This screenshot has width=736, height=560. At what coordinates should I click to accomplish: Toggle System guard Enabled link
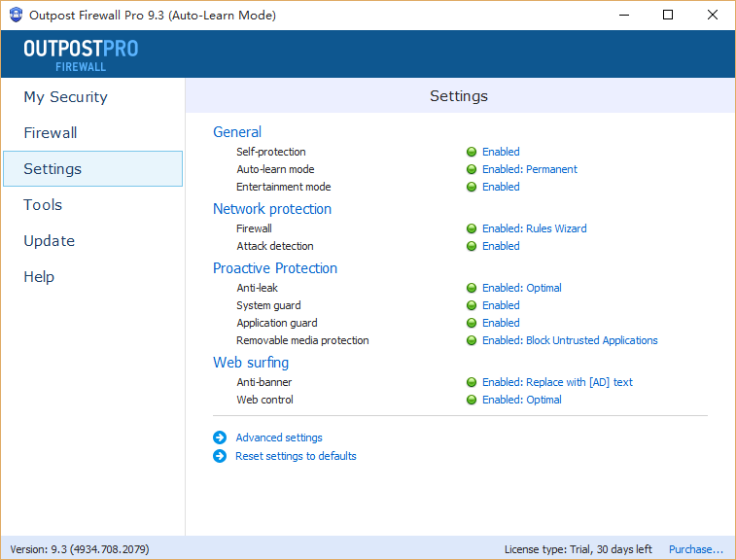pyautogui.click(x=501, y=305)
